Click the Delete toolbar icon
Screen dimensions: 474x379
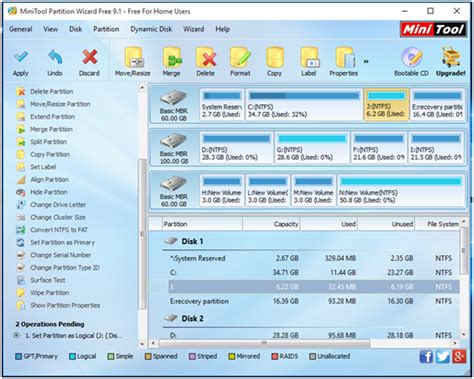[206, 57]
